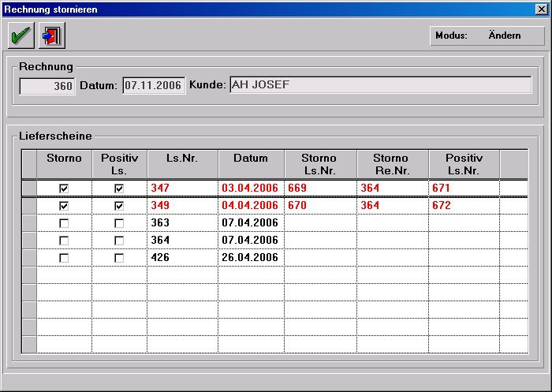Close the Rechnung stornieren window

point(541,9)
